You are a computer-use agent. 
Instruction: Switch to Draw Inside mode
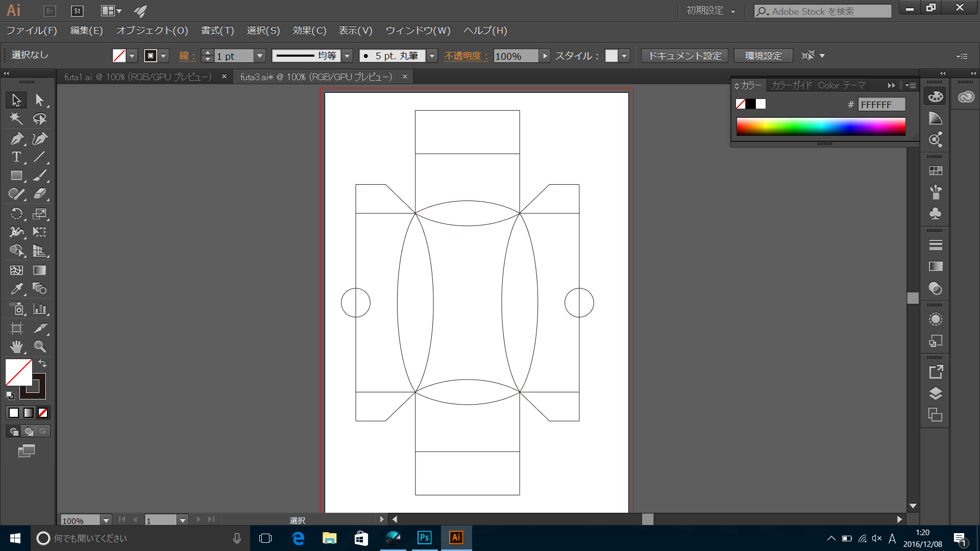pyautogui.click(x=43, y=432)
